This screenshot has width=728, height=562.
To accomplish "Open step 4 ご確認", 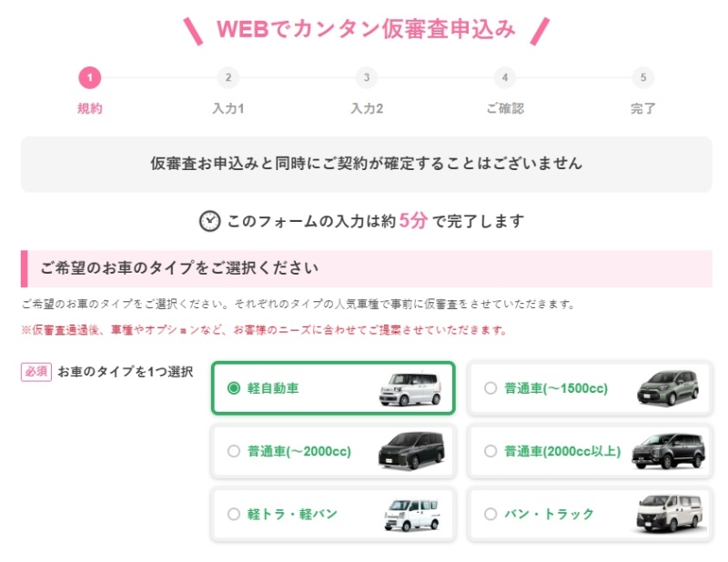I will 505,78.
